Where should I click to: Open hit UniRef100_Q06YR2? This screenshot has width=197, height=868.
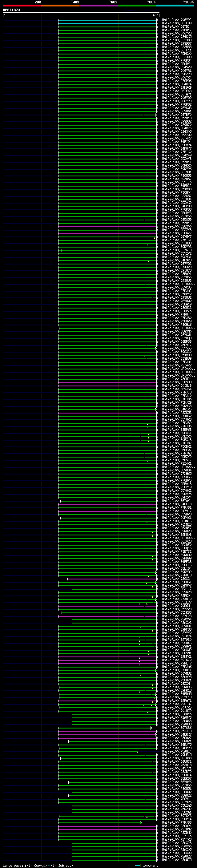coord(176,20)
